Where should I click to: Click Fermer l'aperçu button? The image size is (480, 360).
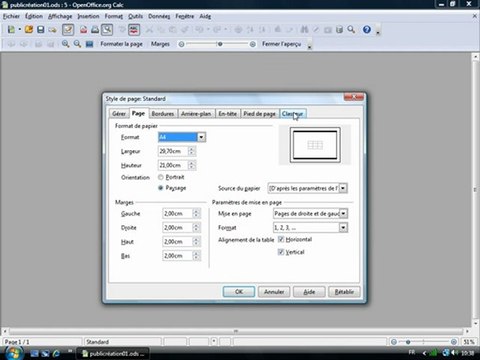pos(281,44)
